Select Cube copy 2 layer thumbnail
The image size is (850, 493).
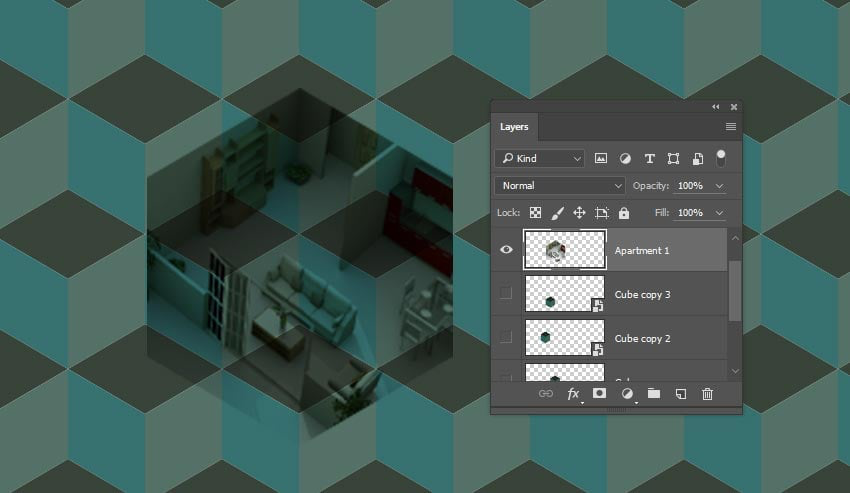[564, 337]
